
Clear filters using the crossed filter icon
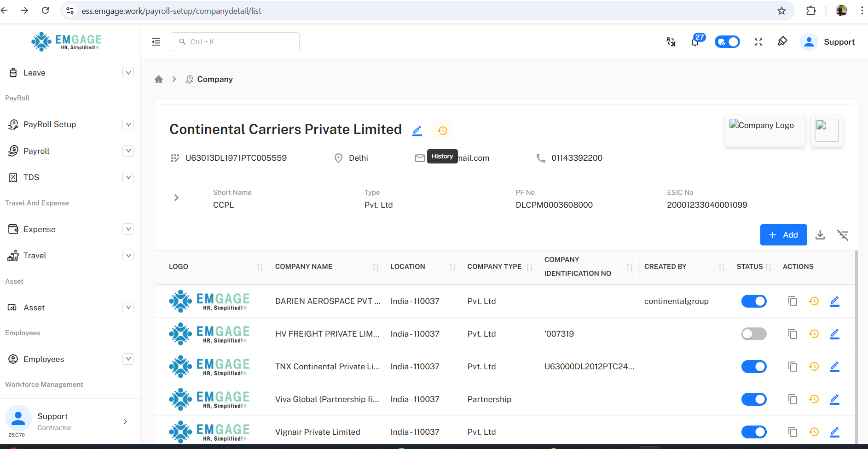coord(843,235)
